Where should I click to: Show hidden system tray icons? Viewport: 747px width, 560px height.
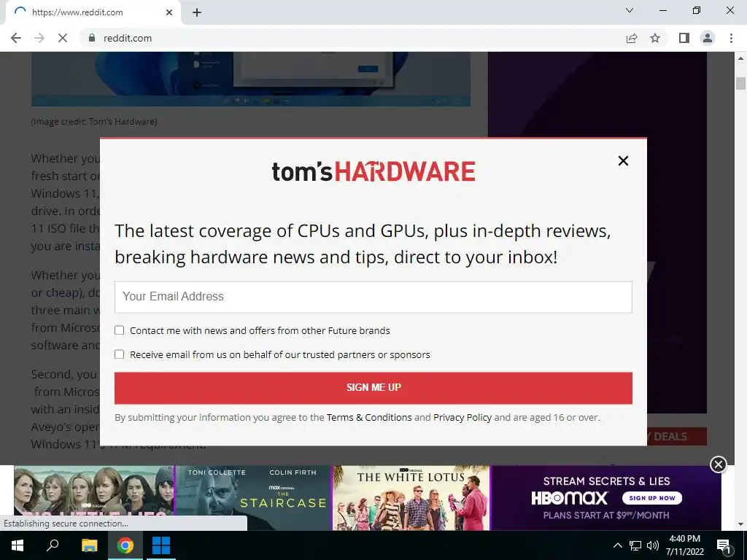click(x=617, y=545)
